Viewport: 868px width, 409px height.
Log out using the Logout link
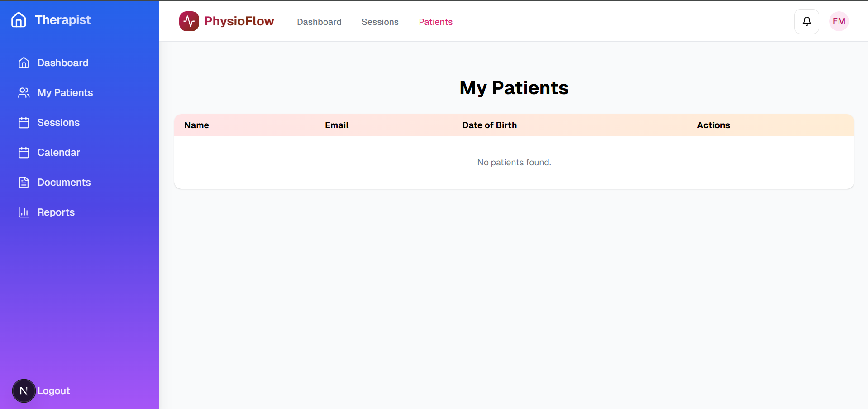pos(53,390)
